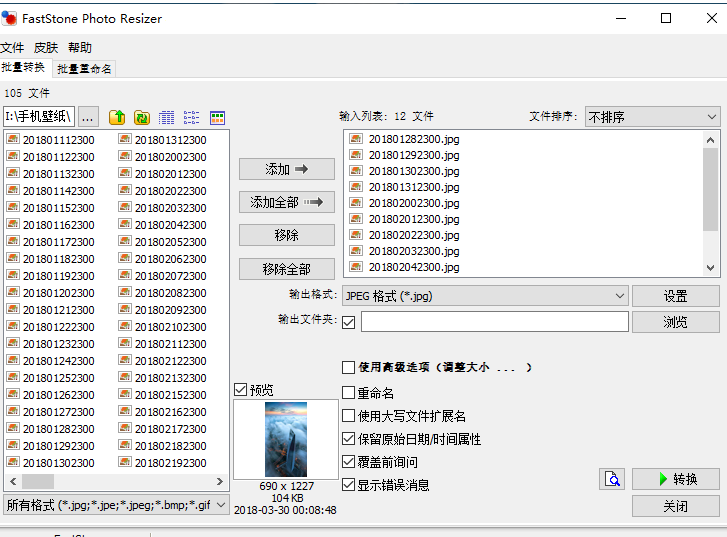Toggle 覆盖前询问 checkbox
This screenshot has width=727, height=537.
(348, 461)
